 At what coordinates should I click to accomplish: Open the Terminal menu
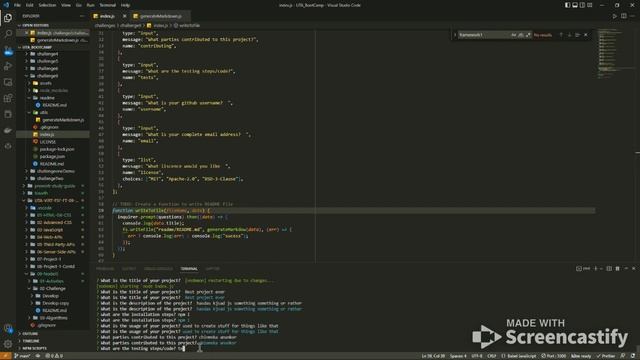pos(107,5)
